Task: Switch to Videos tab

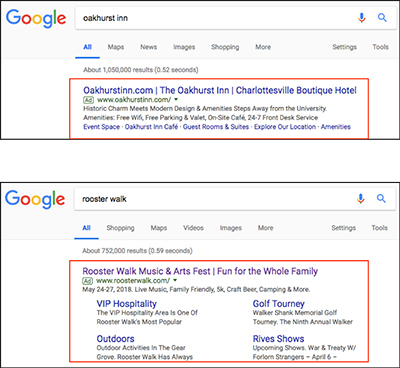Action: tap(193, 228)
